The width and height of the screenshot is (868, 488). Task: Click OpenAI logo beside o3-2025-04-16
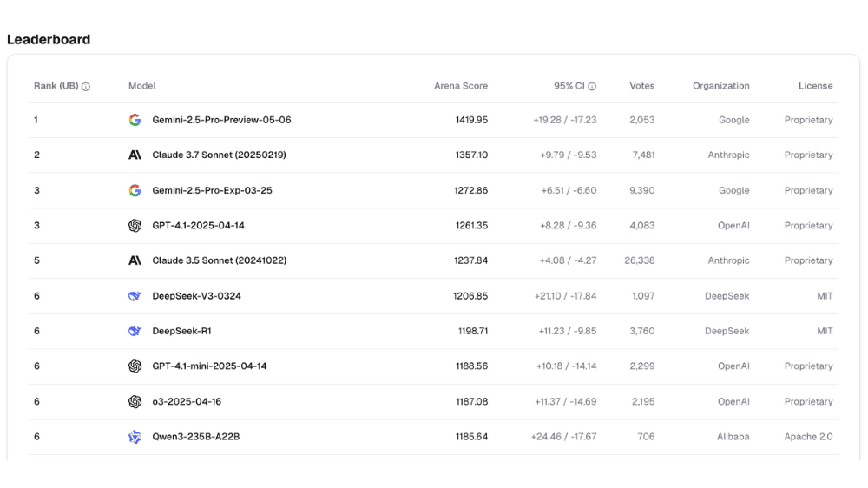tap(135, 401)
